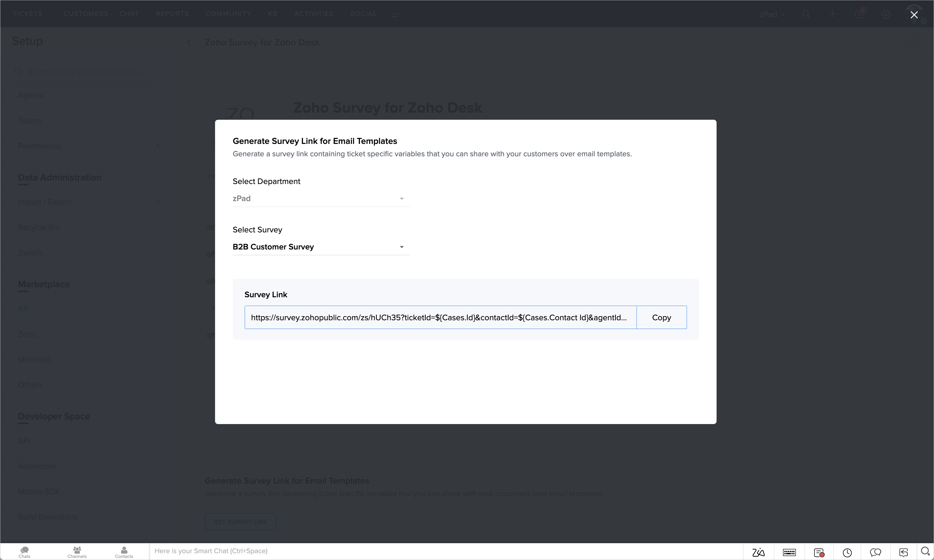Go to the Tickets tab
934x560 pixels.
click(27, 14)
